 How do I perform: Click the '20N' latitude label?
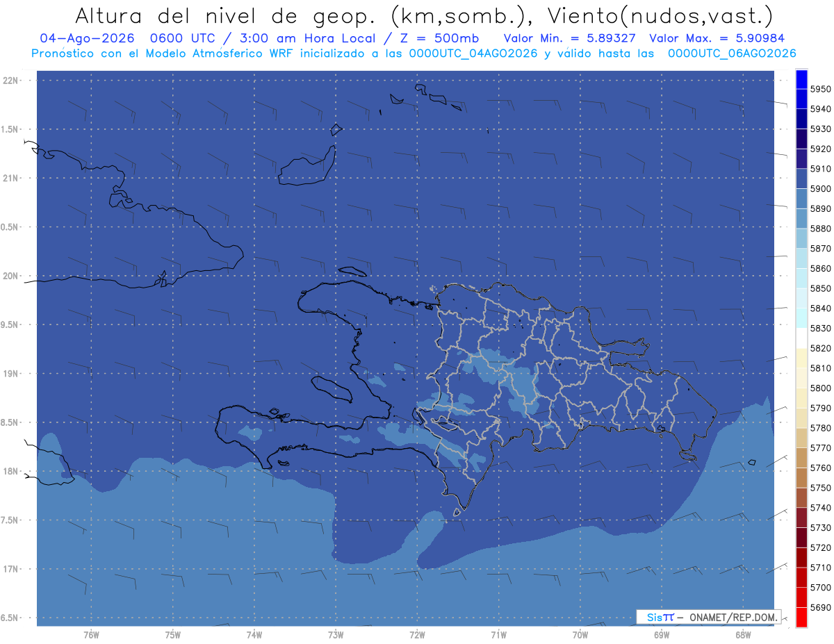click(11, 276)
